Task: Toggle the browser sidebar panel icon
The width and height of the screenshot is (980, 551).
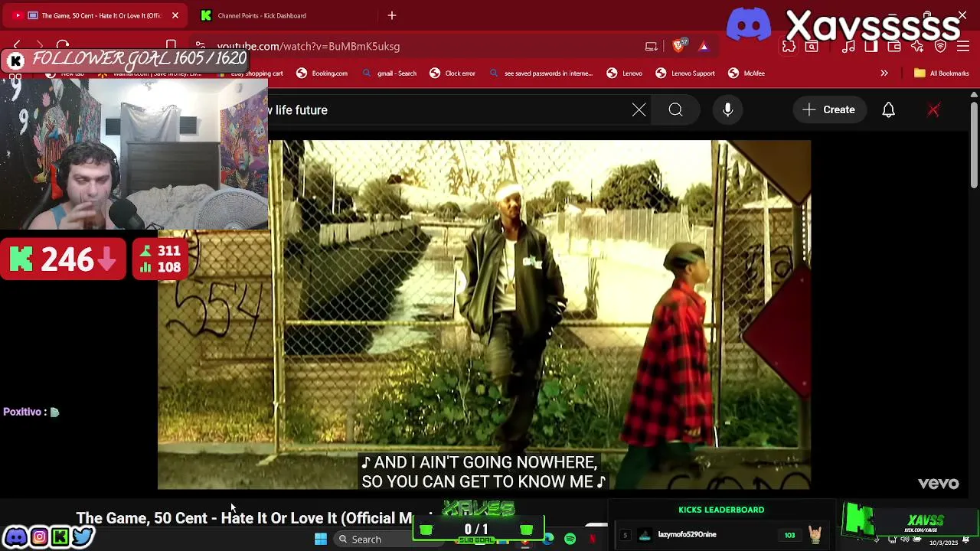Action: pos(871,47)
